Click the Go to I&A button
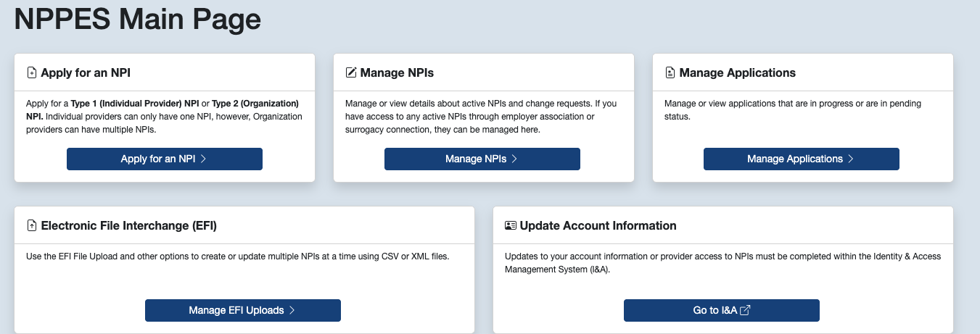980x334 pixels. [x=722, y=310]
